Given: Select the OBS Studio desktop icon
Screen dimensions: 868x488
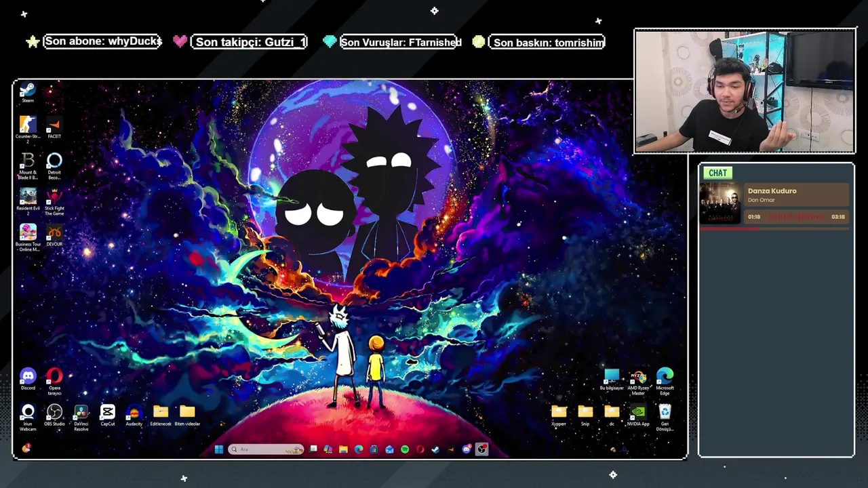Looking at the screenshot, I should (54, 415).
